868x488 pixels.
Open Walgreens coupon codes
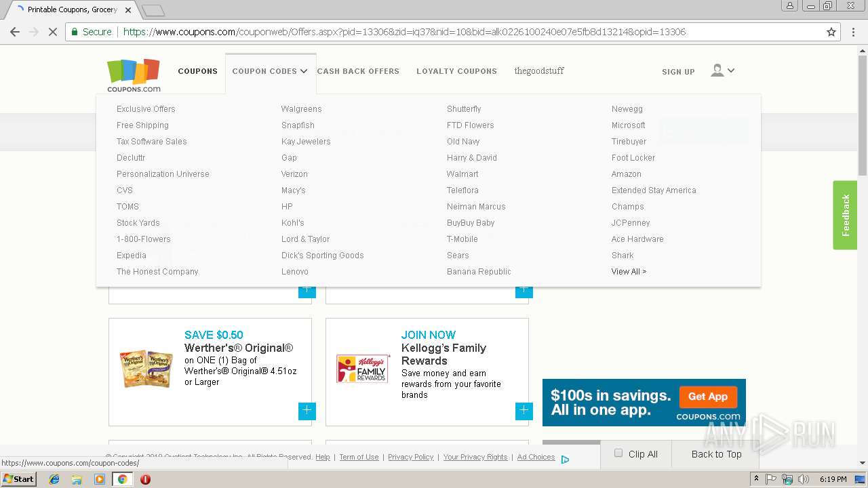click(x=302, y=109)
